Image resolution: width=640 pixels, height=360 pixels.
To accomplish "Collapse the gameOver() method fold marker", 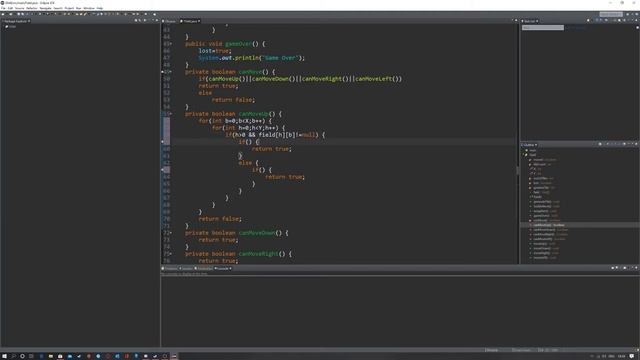I will 171,44.
